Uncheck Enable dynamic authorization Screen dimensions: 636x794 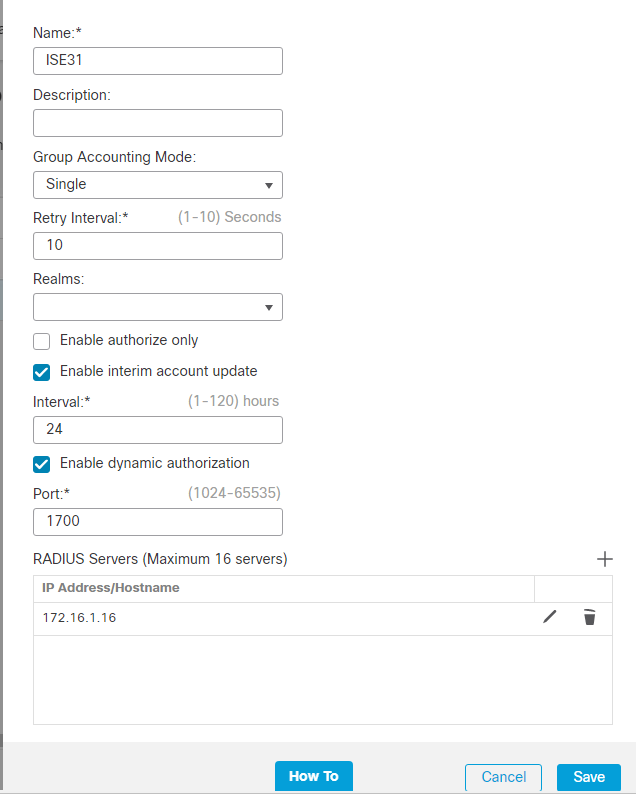(42, 464)
